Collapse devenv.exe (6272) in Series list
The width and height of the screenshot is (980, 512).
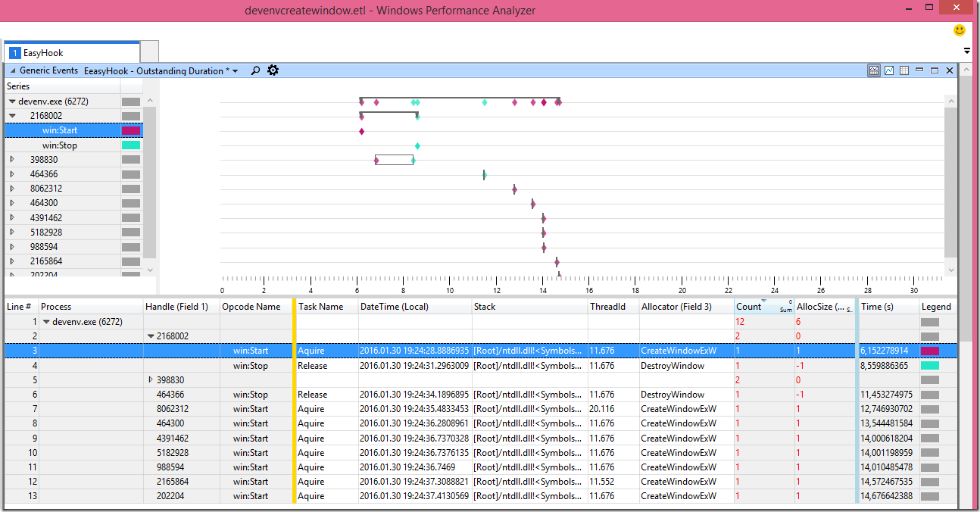[12, 101]
